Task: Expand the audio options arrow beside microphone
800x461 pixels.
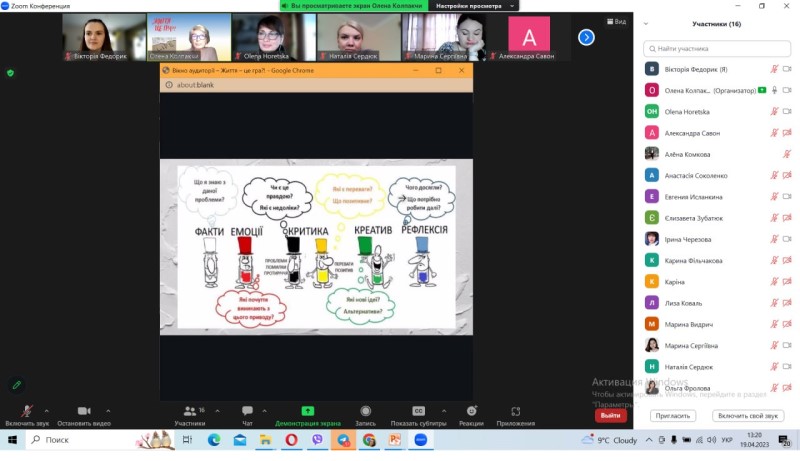Action: pyautogui.click(x=49, y=408)
